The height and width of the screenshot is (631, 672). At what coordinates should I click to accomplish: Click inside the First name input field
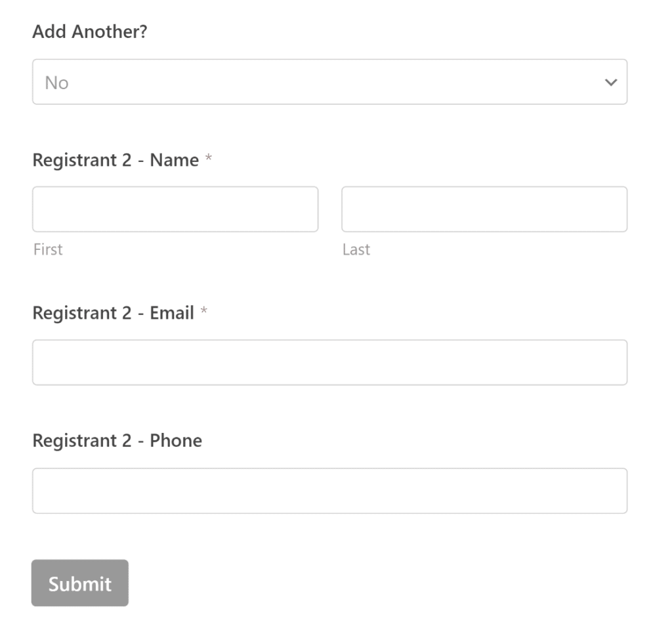click(174, 209)
